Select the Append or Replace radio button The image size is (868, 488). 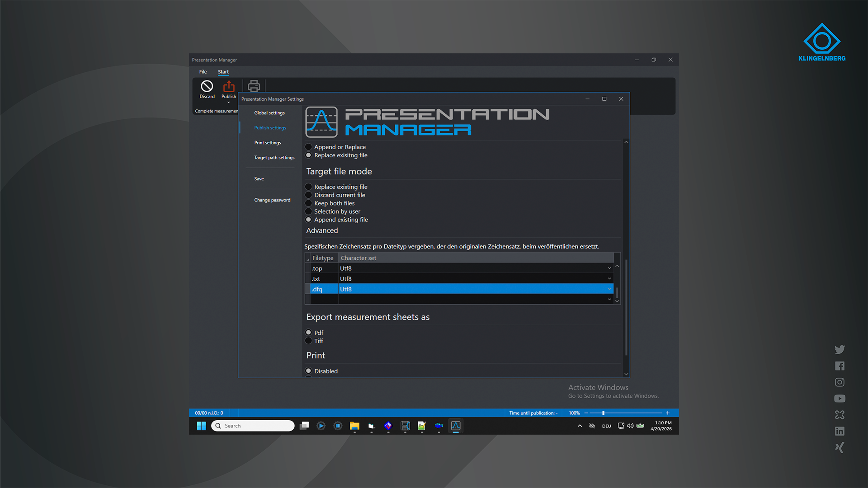pos(309,147)
